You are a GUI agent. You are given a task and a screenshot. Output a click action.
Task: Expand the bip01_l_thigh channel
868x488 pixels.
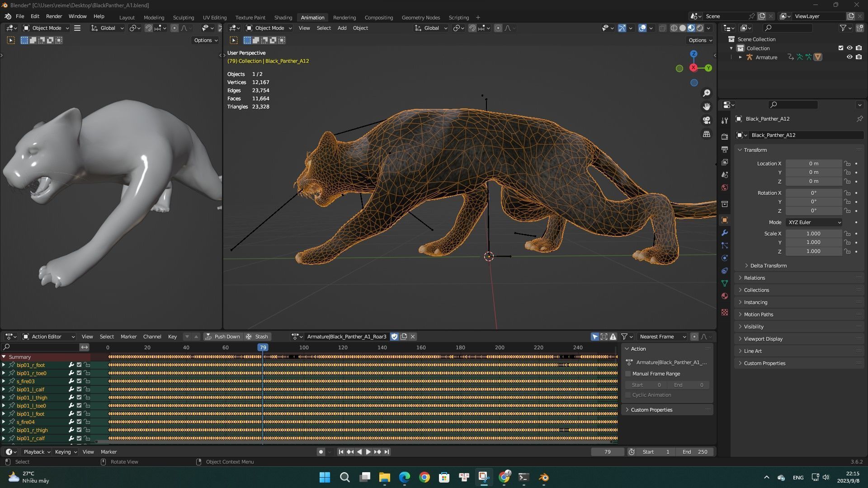click(4, 398)
